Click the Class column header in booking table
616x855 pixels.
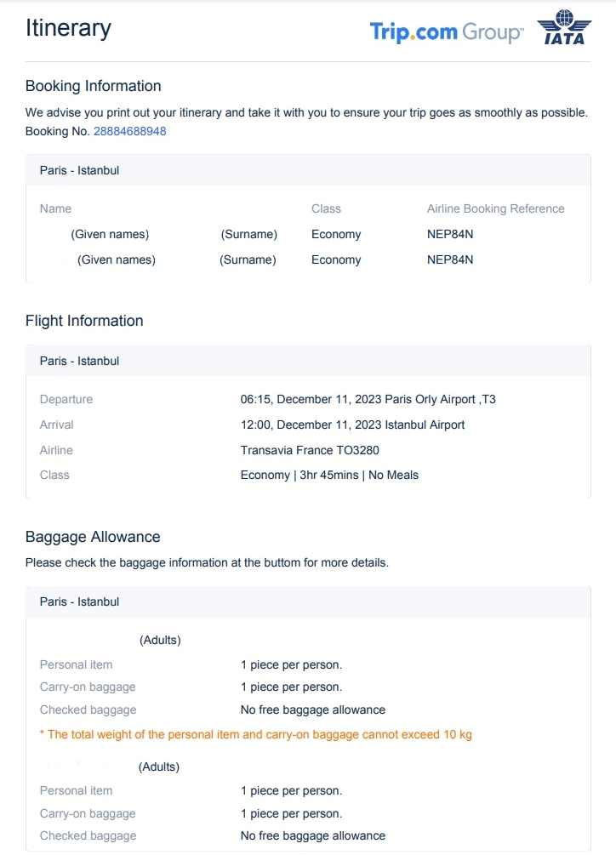[326, 208]
